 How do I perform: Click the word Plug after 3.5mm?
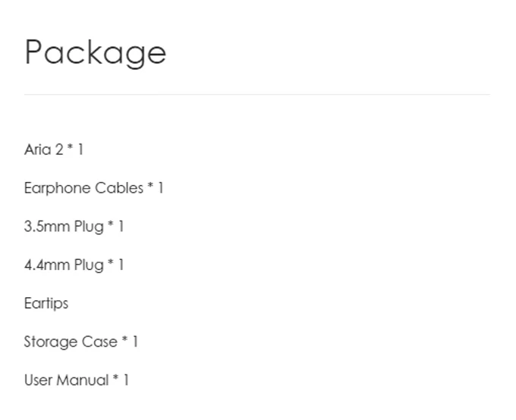(x=89, y=227)
